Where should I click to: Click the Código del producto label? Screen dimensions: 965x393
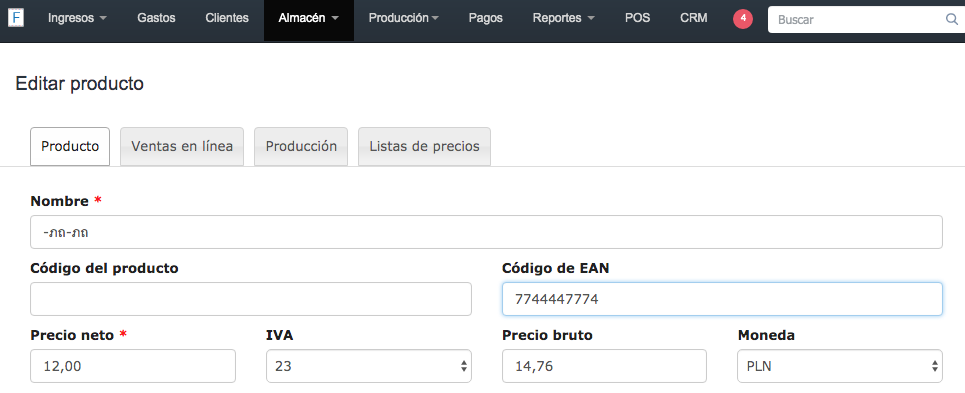click(x=105, y=268)
